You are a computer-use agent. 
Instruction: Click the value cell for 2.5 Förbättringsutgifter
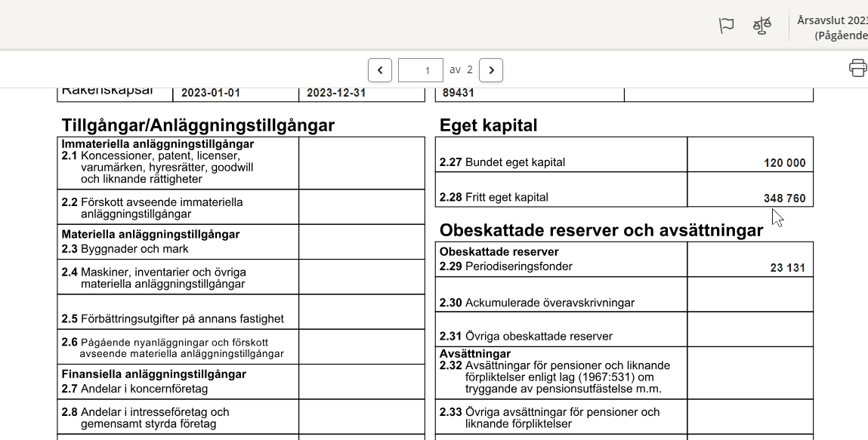[361, 312]
